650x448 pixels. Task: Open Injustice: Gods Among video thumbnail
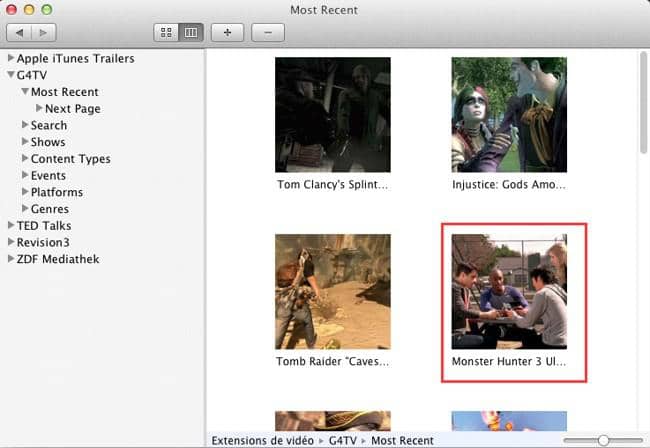click(509, 115)
